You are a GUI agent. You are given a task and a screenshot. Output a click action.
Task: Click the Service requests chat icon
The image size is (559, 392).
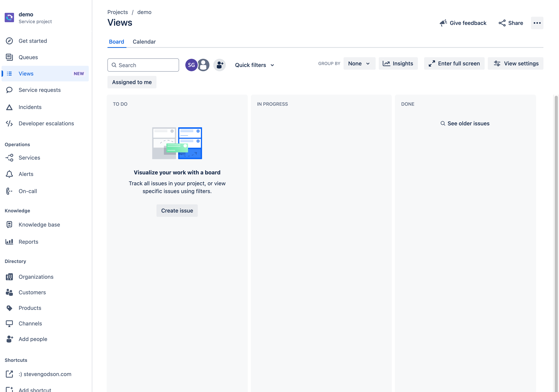click(9, 90)
